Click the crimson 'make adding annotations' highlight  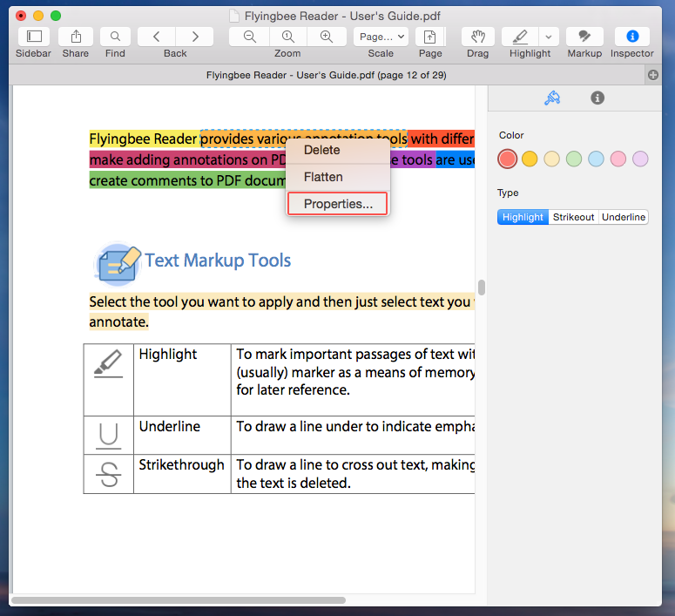click(187, 159)
